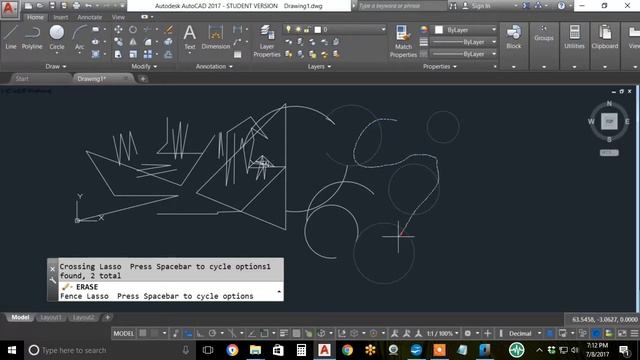Toggle the drawing grid display in status bar
Image resolution: width=640 pixels, height=360 pixels.
142,333
